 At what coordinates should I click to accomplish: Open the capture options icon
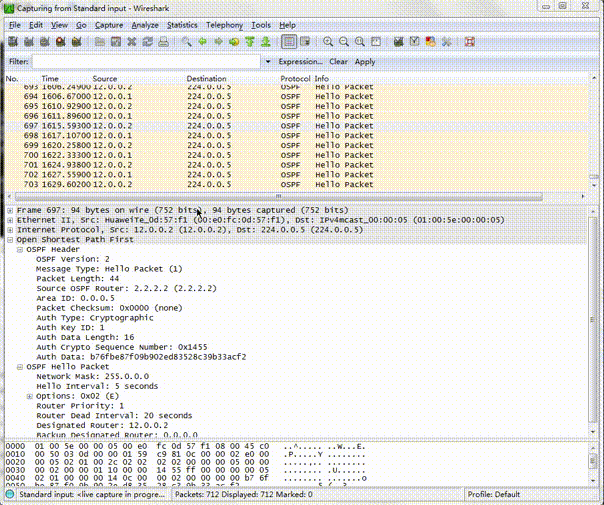coord(29,42)
